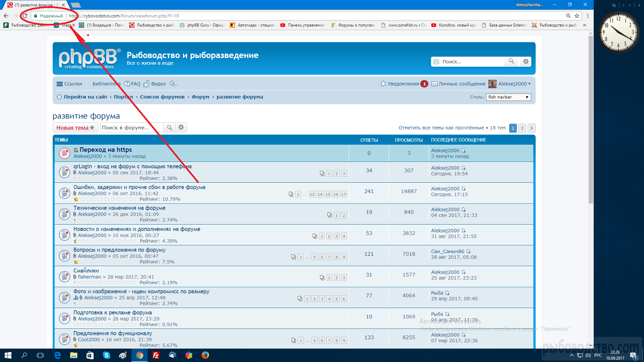Click the zoom magnifier in the address bar
644x362 pixels.
click(568, 16)
